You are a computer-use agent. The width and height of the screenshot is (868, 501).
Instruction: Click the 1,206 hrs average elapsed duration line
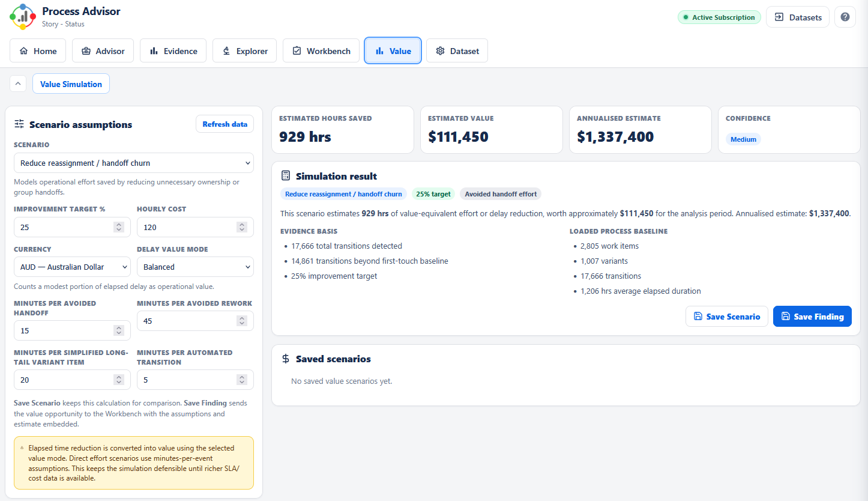[640, 291]
